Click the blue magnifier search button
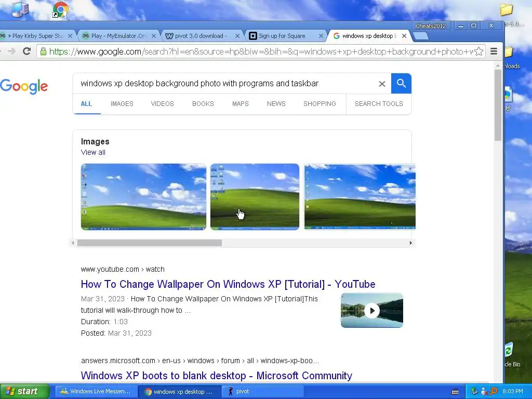 click(x=401, y=84)
